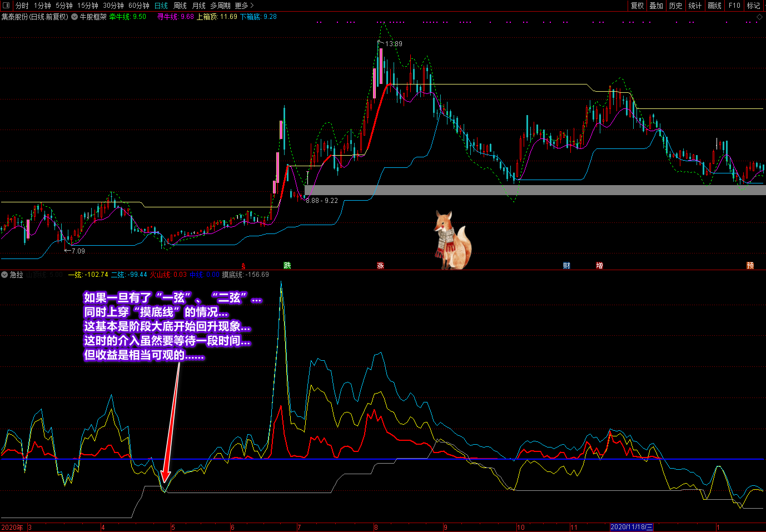Click the 财 financial report marker
Image resolution: width=766 pixels, height=532 pixels.
coord(566,266)
